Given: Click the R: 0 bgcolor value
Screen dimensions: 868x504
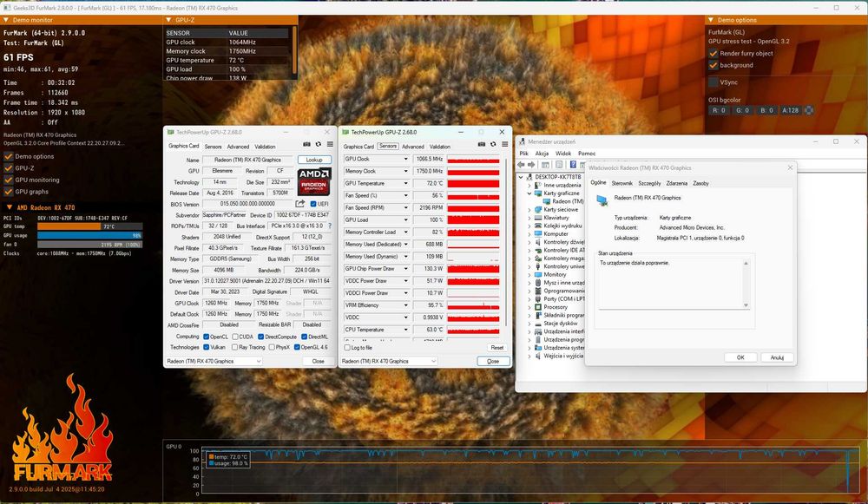Looking at the screenshot, I should click(719, 110).
